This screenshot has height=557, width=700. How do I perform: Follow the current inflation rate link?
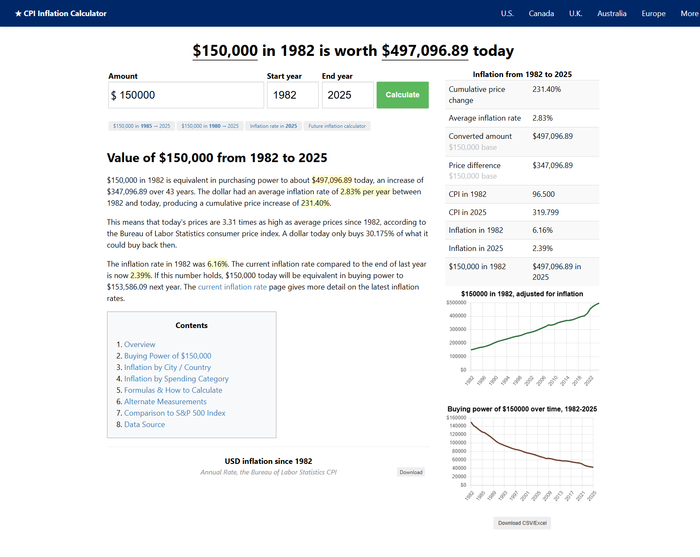[232, 287]
